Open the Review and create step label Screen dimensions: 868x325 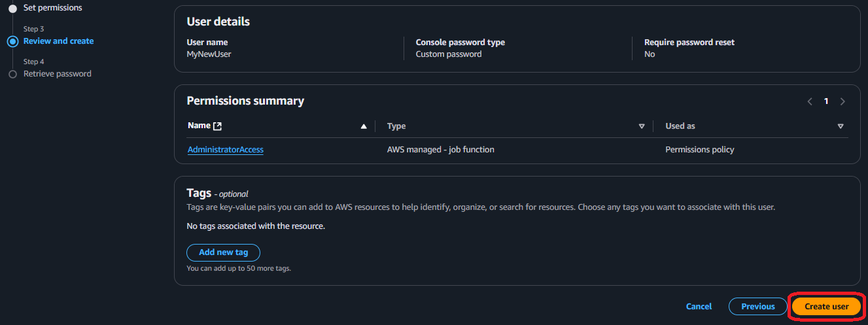pos(58,41)
